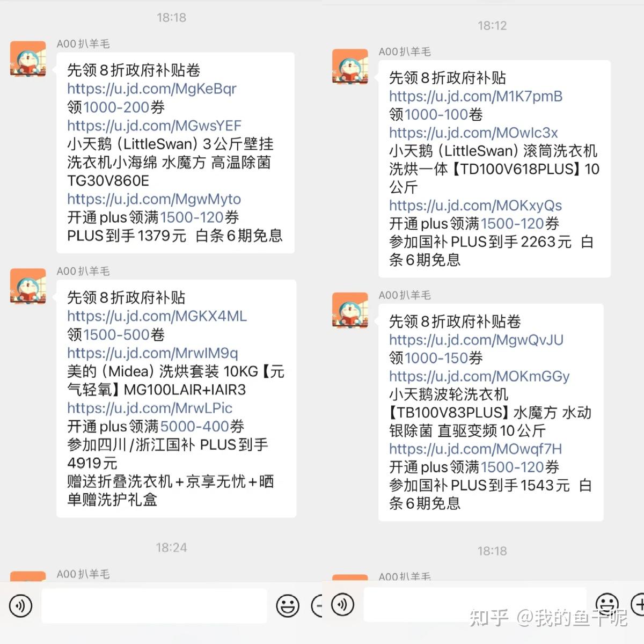Tap sender avatar beside TD100V618PLUS message
The image size is (644, 644).
click(350, 67)
